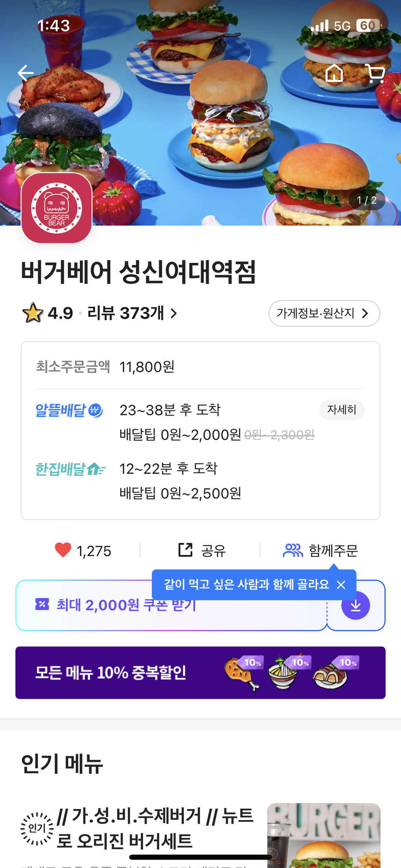Tap the yellow star rating icon
Screen dimensions: 401x868
pos(33,313)
